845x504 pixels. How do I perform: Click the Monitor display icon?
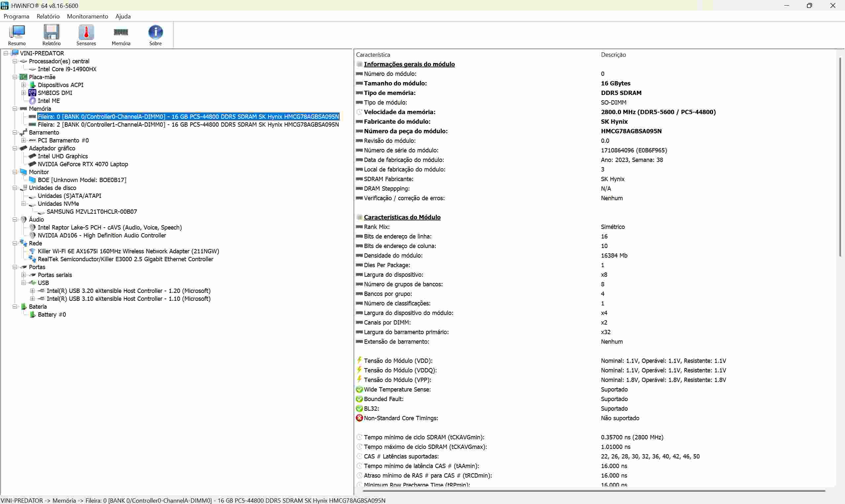pyautogui.click(x=23, y=172)
